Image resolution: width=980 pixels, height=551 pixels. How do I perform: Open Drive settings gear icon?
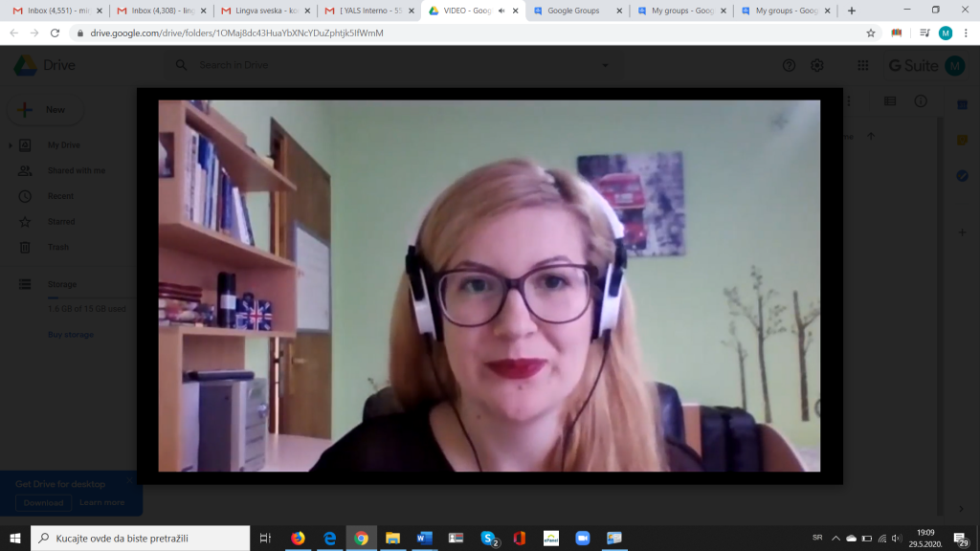click(816, 66)
